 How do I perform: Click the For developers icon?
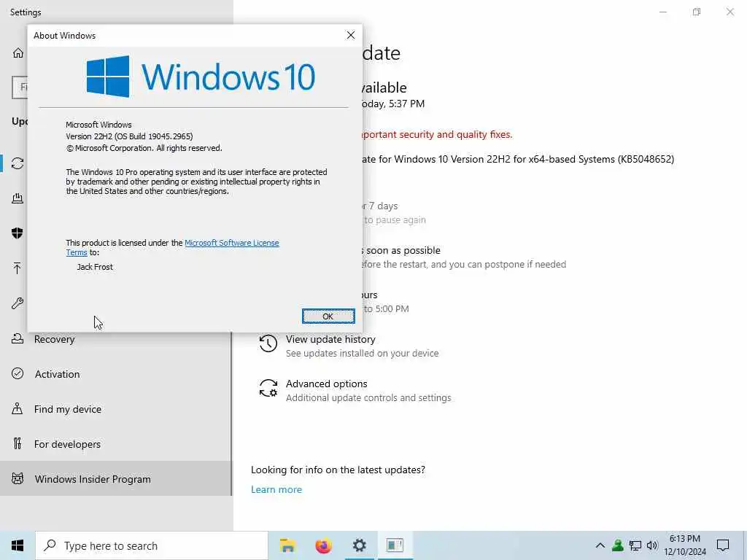point(18,444)
